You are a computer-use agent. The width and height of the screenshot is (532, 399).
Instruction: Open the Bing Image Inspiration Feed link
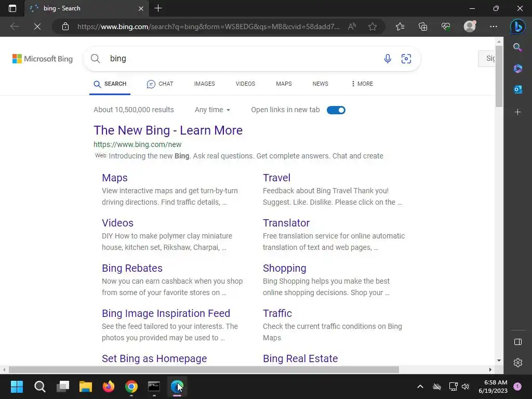tap(166, 313)
